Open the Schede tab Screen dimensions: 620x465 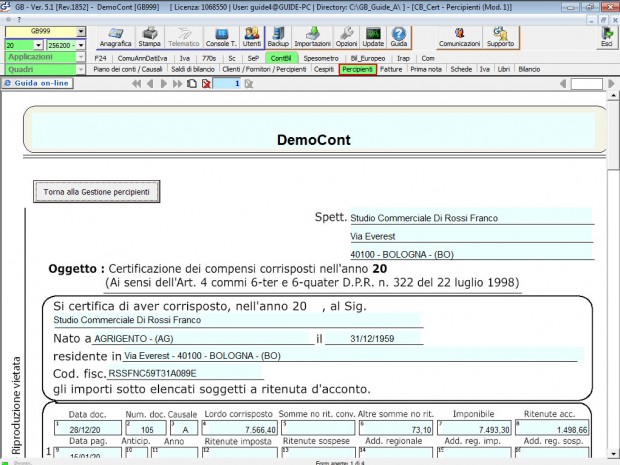coord(461,69)
